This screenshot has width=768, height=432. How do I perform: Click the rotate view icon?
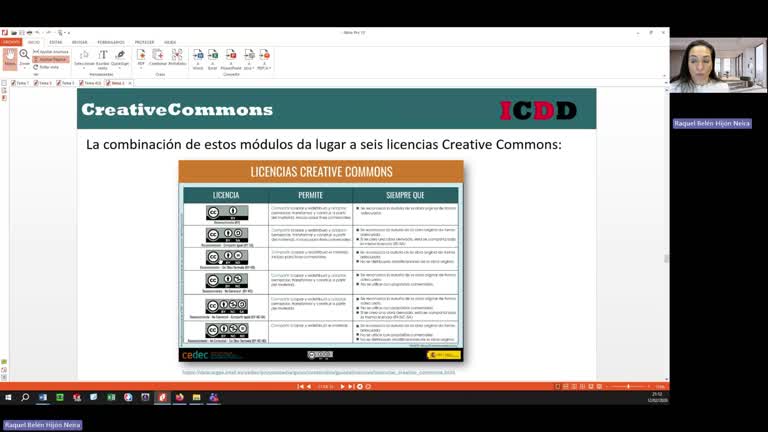[x=36, y=67]
